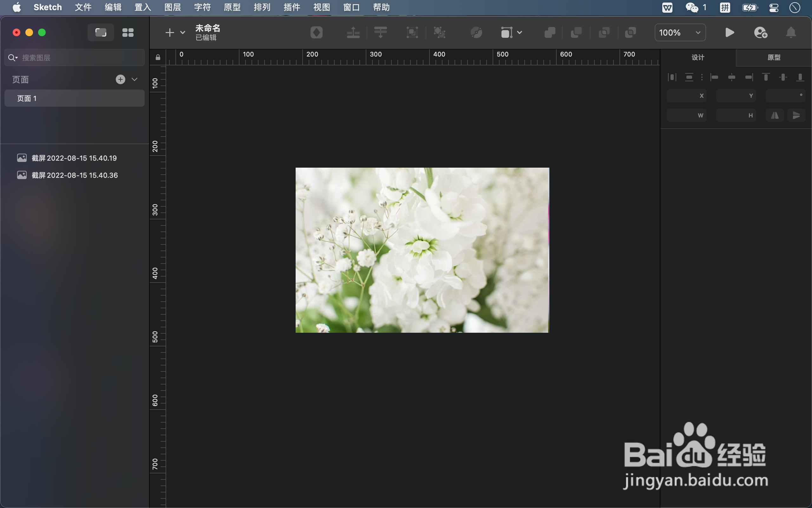The height and width of the screenshot is (508, 812).
Task: Open the notifications bell
Action: pyautogui.click(x=791, y=33)
